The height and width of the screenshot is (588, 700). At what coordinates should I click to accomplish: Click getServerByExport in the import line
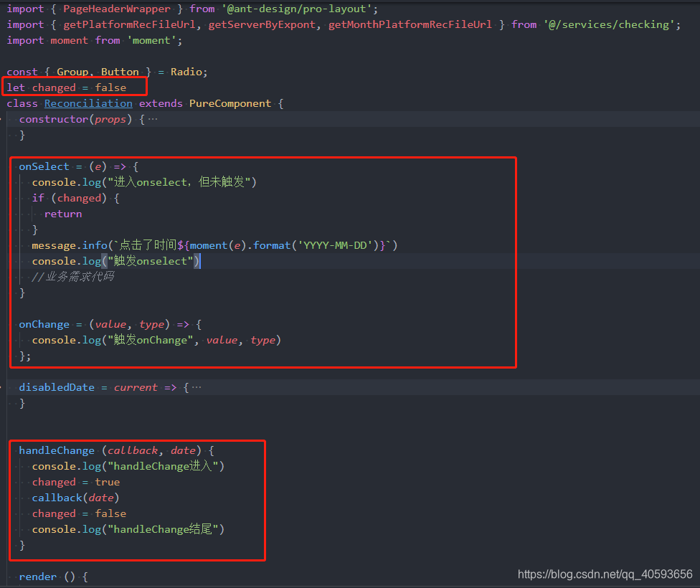tap(262, 24)
